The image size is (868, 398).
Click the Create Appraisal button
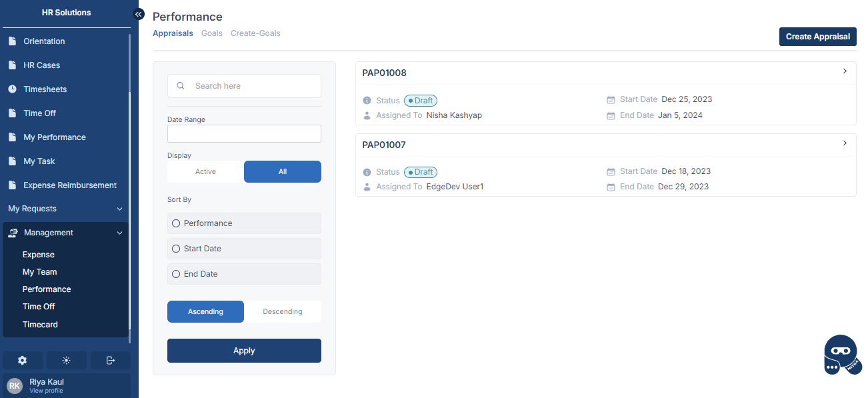(817, 37)
